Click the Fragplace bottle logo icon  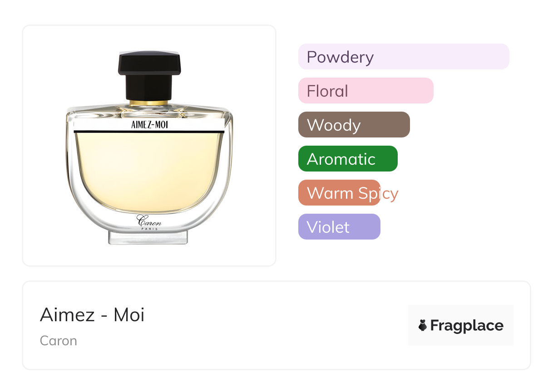[x=423, y=325]
